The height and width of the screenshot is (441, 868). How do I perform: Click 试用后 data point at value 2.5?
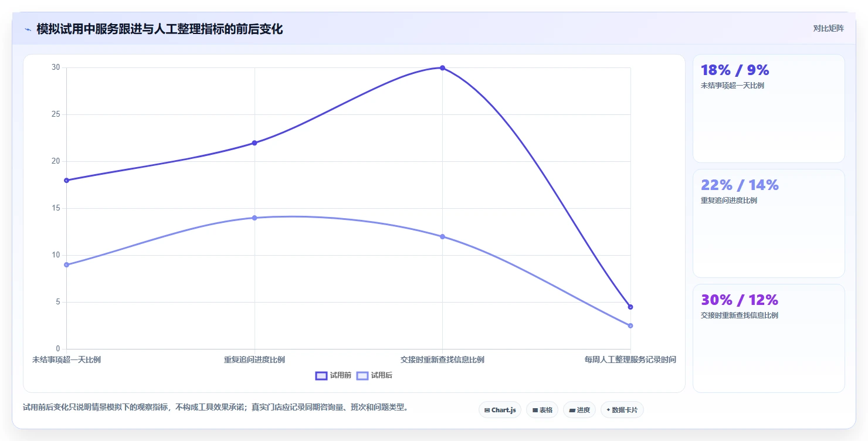coord(630,325)
